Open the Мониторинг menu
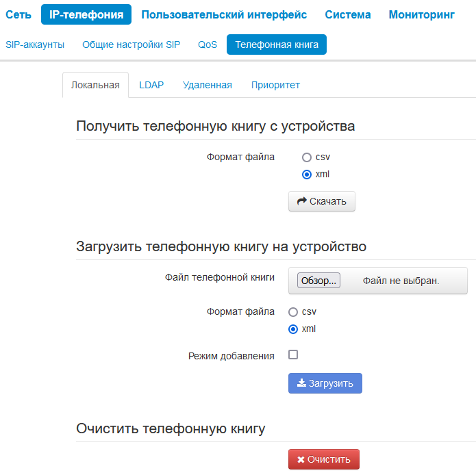This screenshot has height=475, width=476. 421,14
